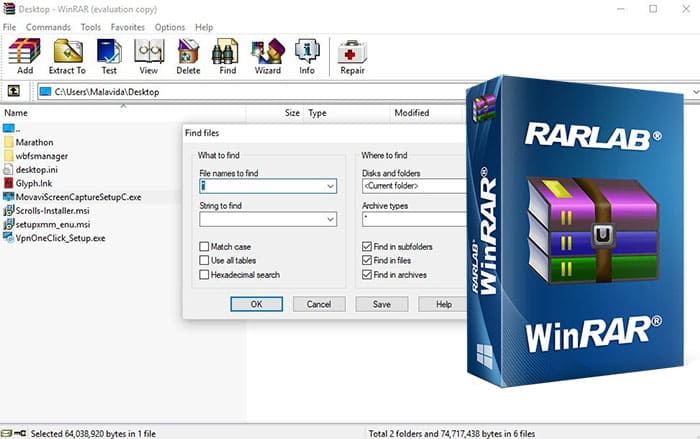The image size is (700, 439).
Task: Expand the File names to find dropdown arrow
Action: coord(330,186)
